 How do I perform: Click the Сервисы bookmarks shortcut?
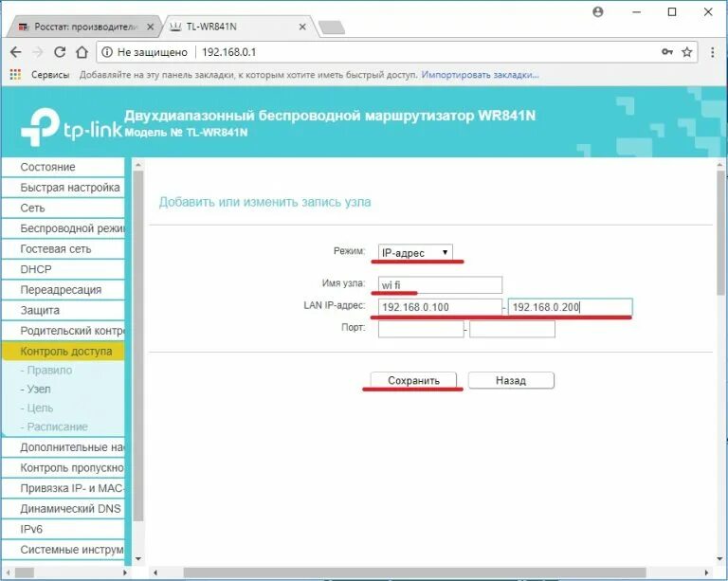click(50, 75)
